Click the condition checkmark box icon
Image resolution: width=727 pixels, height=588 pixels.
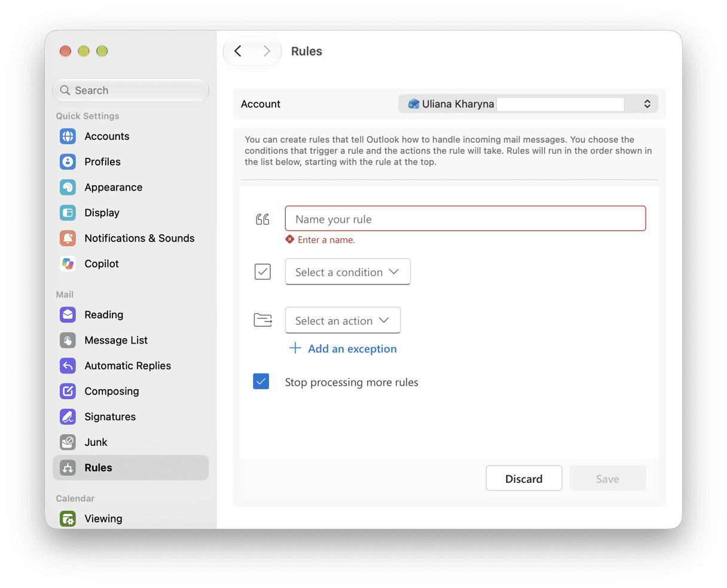click(x=262, y=272)
